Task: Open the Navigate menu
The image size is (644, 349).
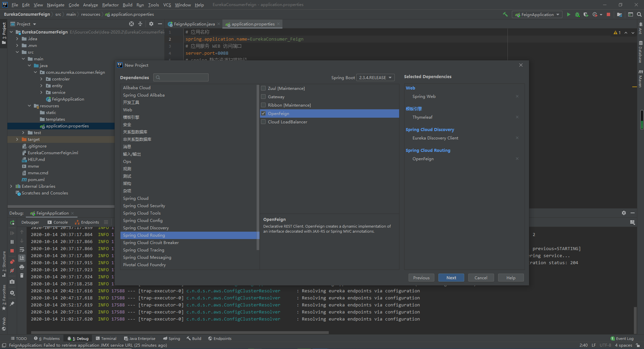Action: pyautogui.click(x=55, y=5)
